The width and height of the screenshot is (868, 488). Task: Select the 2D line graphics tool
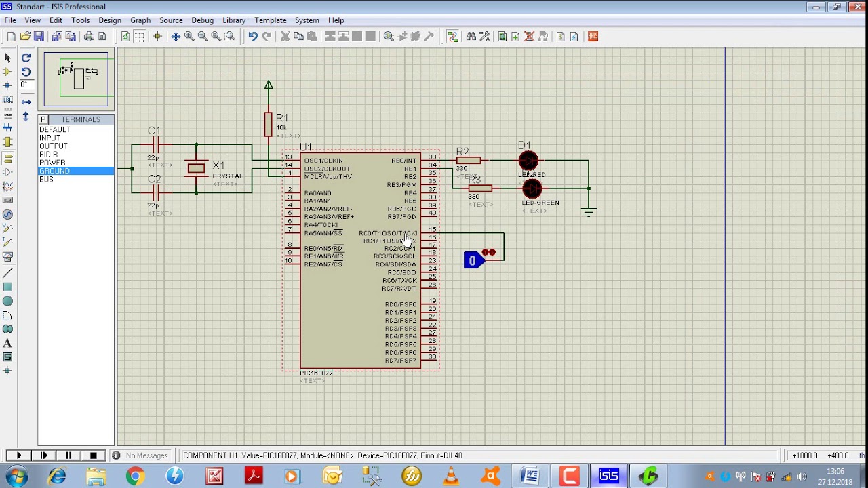[7, 273]
